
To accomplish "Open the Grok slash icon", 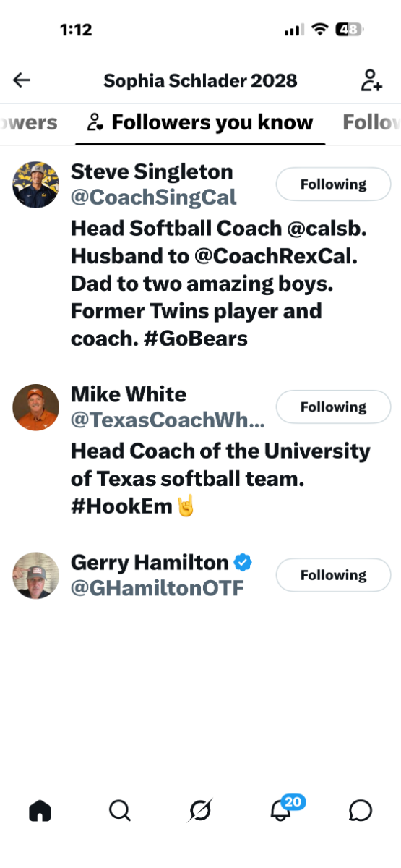I will tap(200, 811).
